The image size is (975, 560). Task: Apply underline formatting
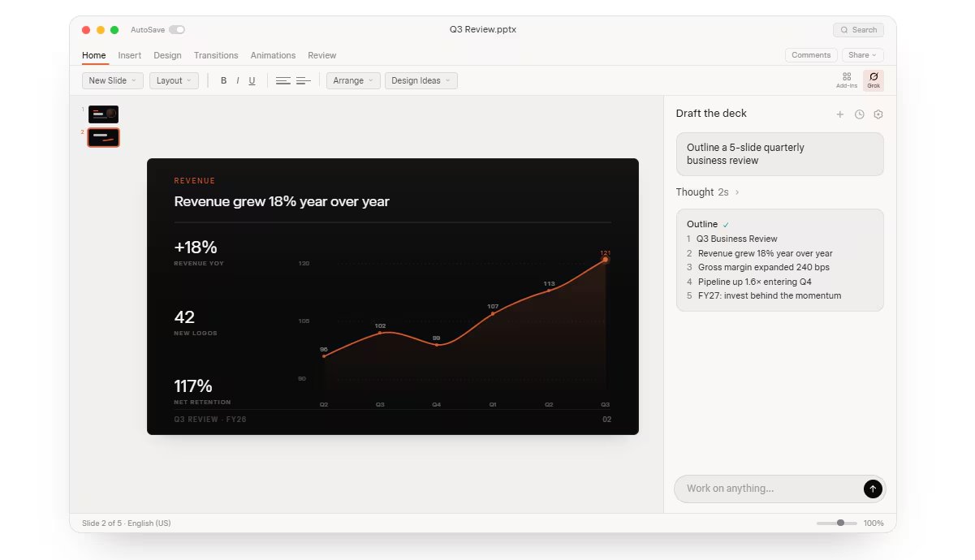pos(252,80)
